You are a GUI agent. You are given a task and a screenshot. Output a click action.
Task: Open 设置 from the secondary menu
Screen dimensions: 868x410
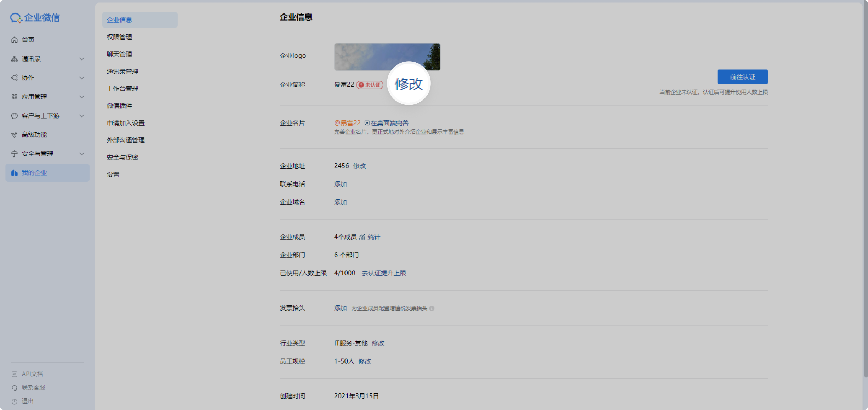(113, 174)
